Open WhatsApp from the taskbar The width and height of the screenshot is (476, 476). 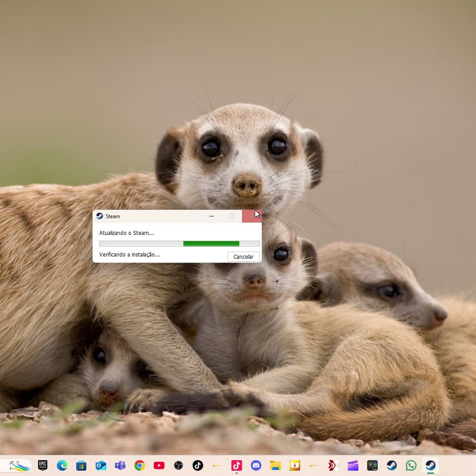coord(411,465)
